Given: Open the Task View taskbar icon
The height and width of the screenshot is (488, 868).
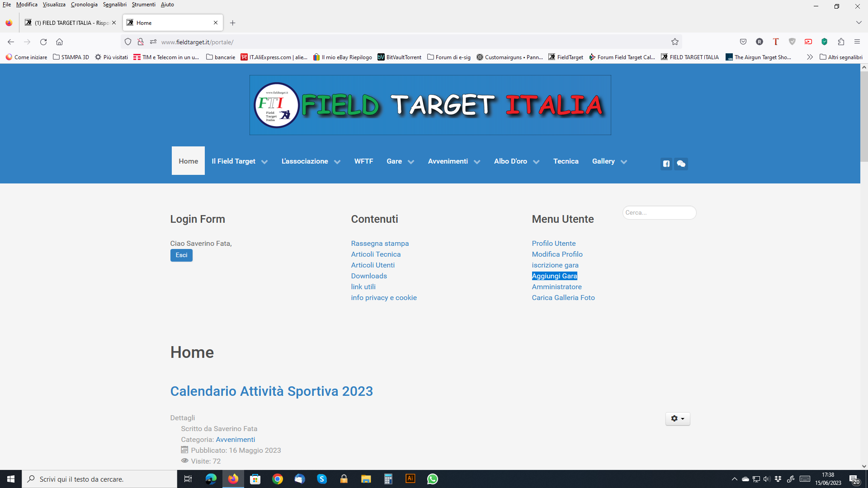Looking at the screenshot, I should click(x=188, y=479).
